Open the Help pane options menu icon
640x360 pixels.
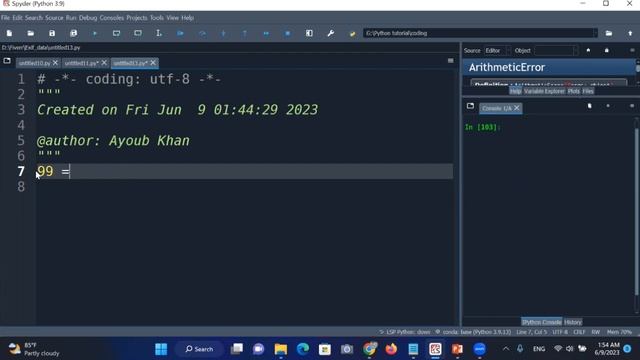pos(632,50)
